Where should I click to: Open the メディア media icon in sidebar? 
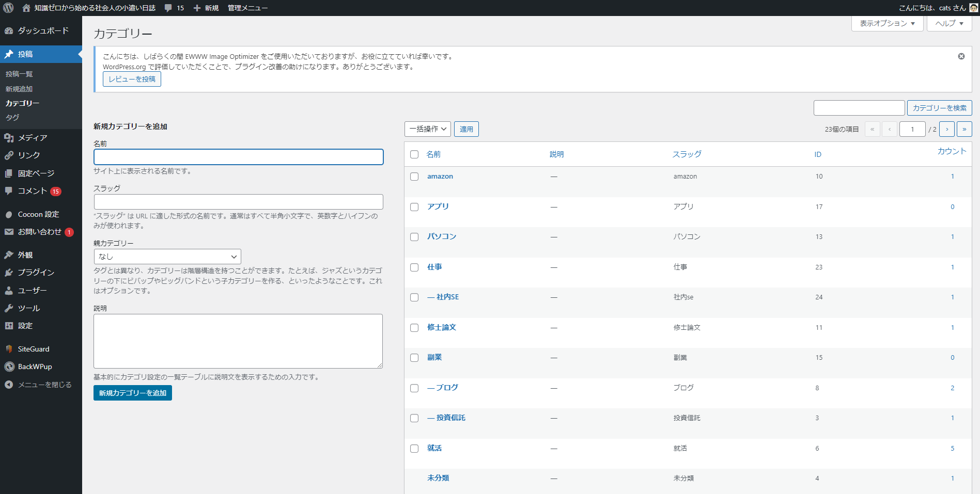click(x=9, y=138)
